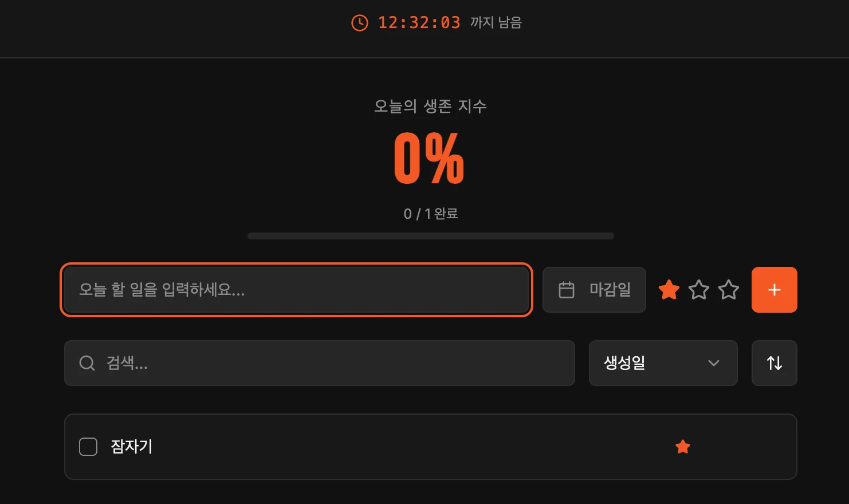Screen dimensions: 849x504
Task: Set priority to three stars
Action: (729, 290)
